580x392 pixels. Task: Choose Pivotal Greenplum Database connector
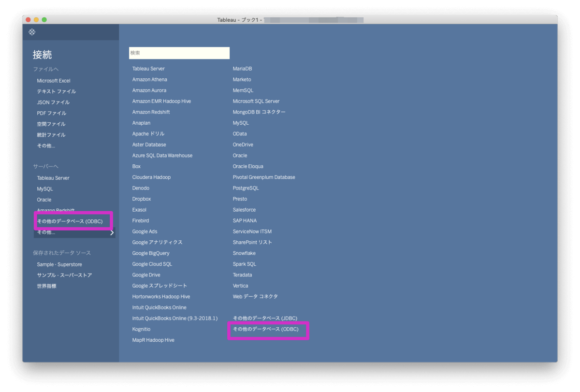coord(264,177)
